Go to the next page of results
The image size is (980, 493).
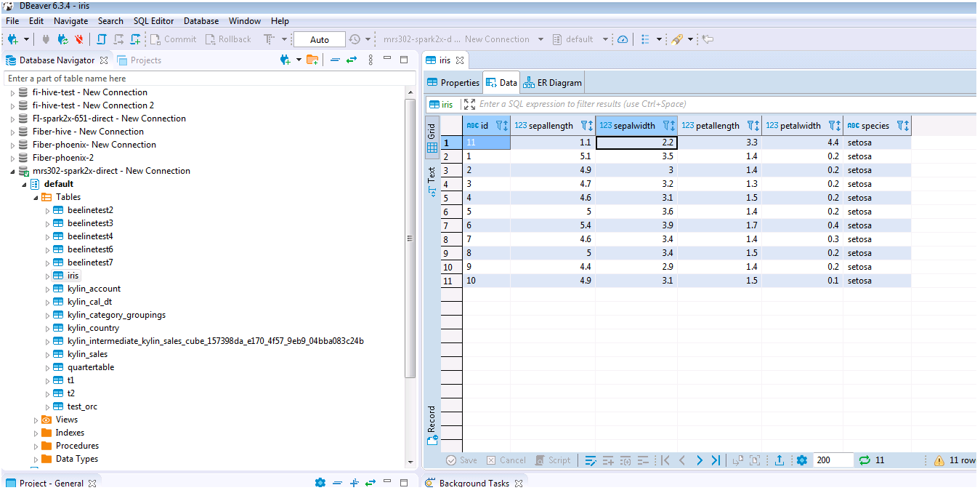pos(699,460)
